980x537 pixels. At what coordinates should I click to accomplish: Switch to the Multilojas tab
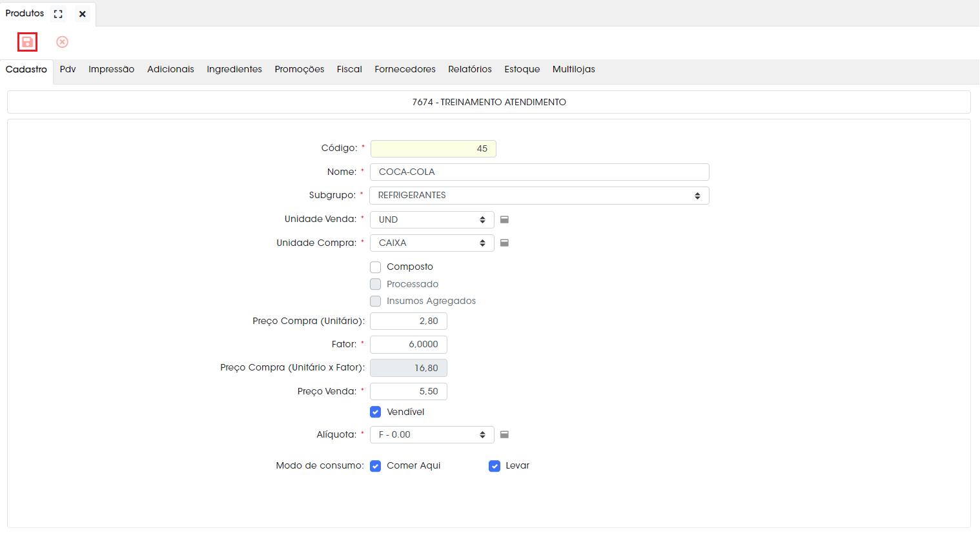574,69
